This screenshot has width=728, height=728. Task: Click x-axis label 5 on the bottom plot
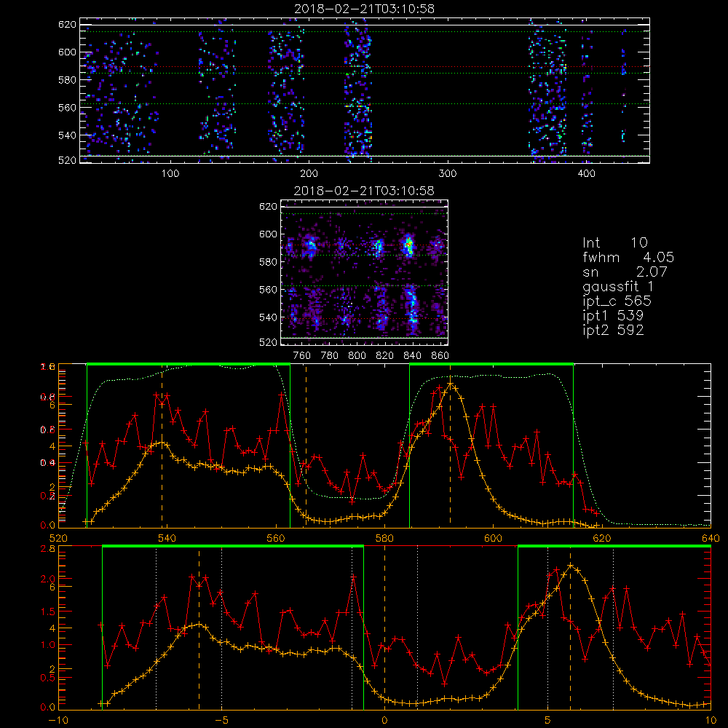548,720
